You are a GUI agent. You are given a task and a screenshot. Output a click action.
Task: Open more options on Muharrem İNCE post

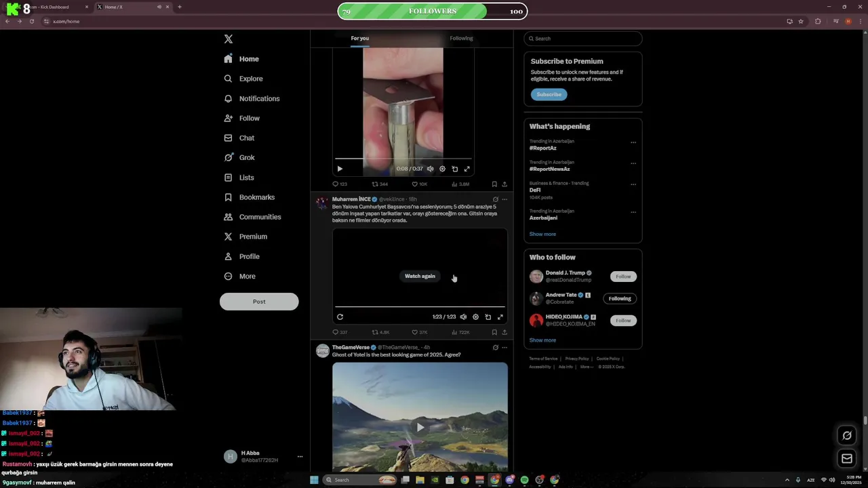click(x=504, y=199)
